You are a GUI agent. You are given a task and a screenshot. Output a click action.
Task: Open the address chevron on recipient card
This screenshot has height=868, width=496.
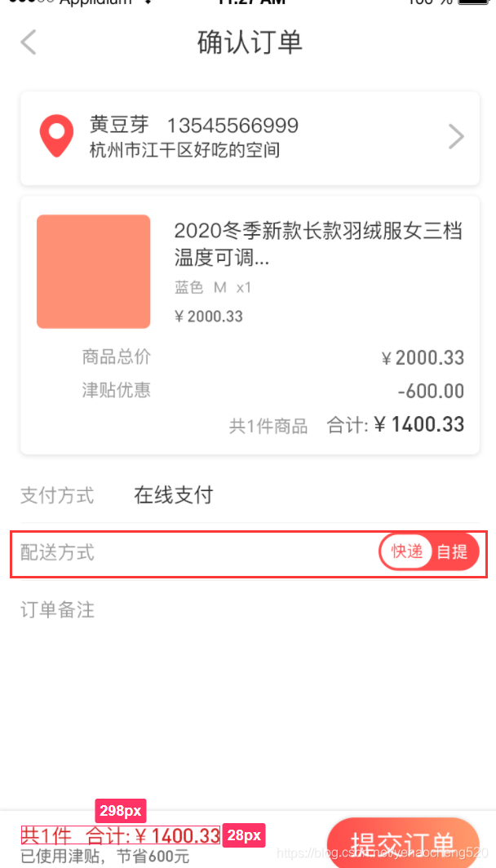pyautogui.click(x=456, y=136)
